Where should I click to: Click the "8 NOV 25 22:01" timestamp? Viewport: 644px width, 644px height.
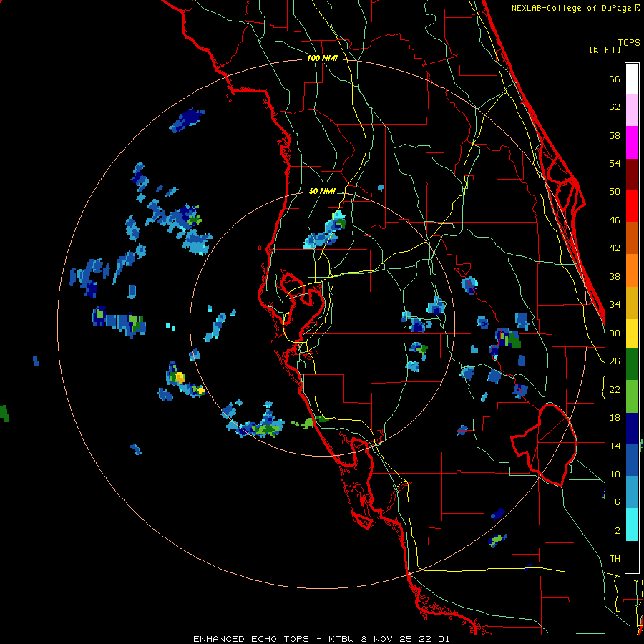[x=406, y=639]
